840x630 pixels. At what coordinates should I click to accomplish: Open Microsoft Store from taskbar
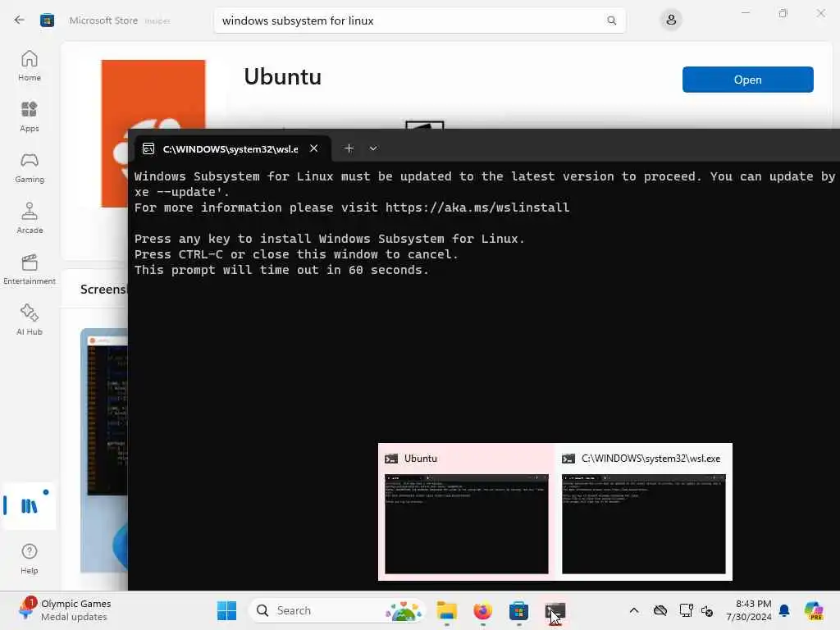(x=518, y=610)
